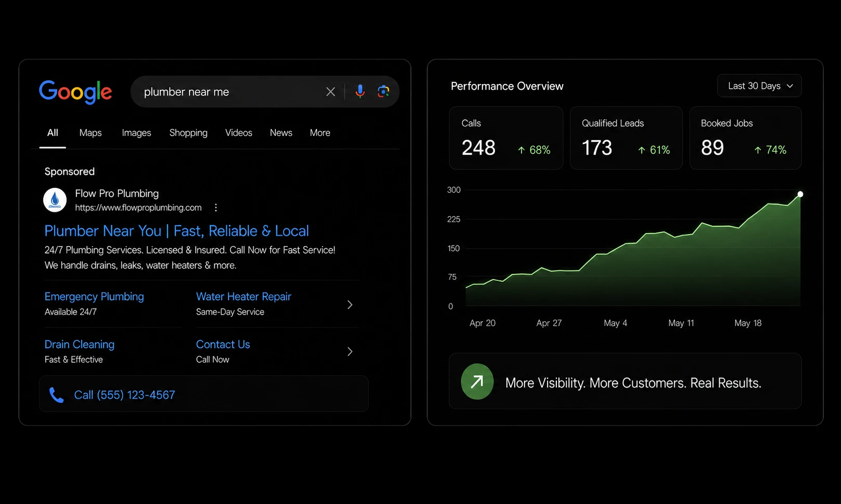Click the white endpoint marker on the chart
Screen dimensions: 841x504
pos(800,194)
